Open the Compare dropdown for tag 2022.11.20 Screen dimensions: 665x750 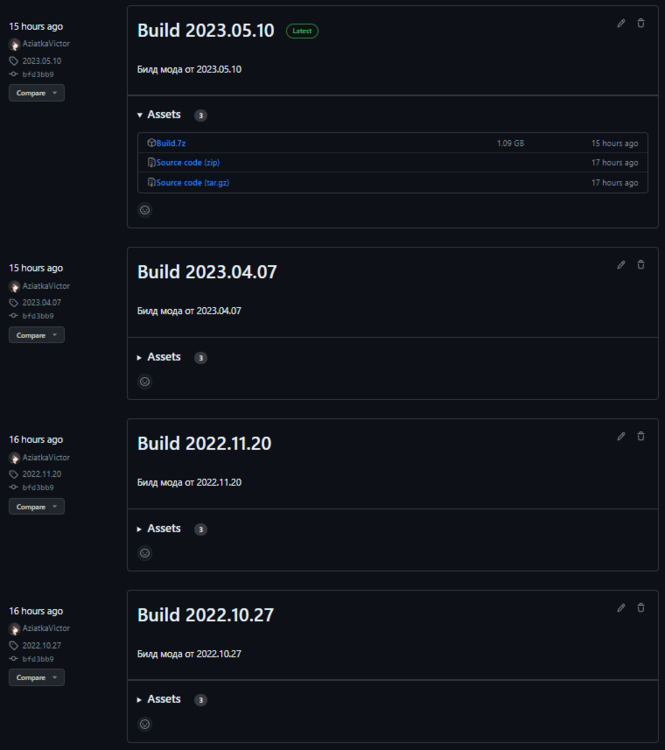[37, 507]
